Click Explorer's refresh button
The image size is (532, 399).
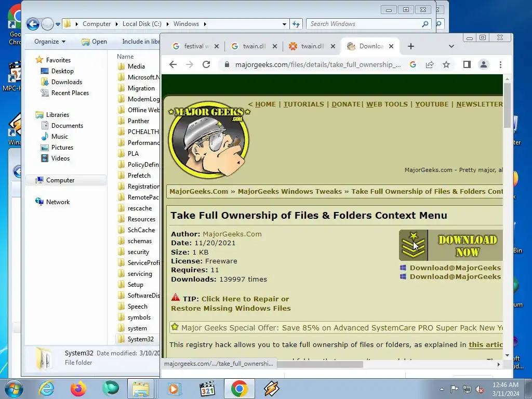pyautogui.click(x=296, y=24)
